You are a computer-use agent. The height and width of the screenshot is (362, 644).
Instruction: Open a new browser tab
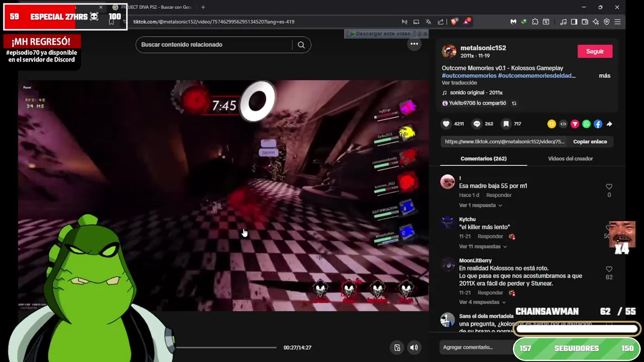pos(203,7)
